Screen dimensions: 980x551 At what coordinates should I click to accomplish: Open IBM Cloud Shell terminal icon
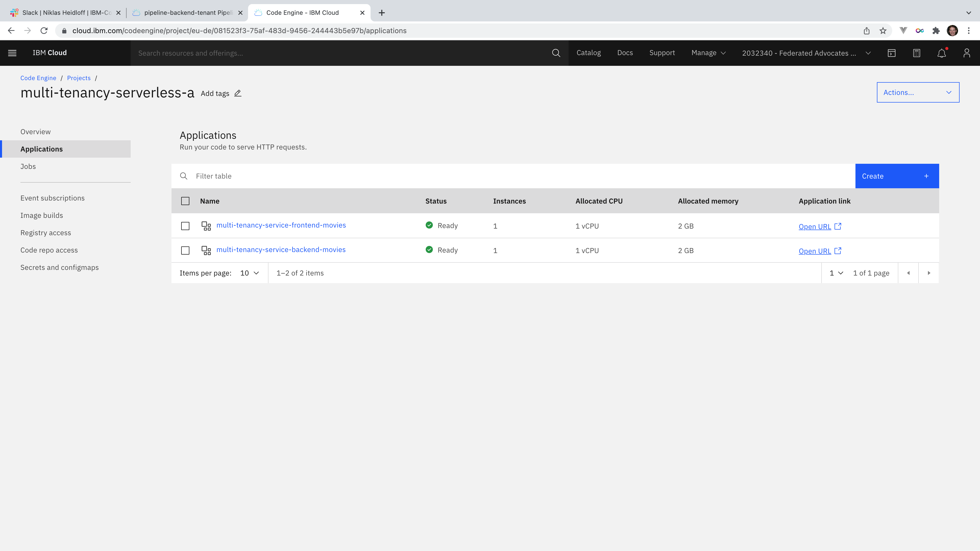tap(891, 53)
